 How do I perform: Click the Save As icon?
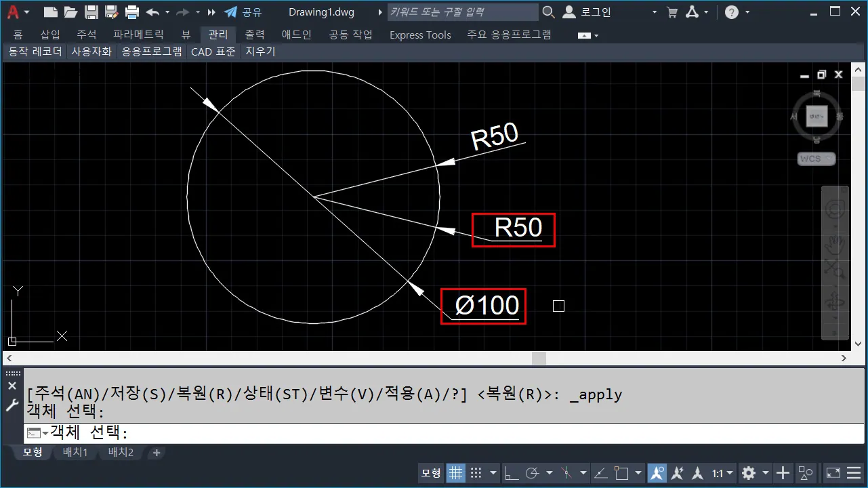pyautogui.click(x=112, y=12)
